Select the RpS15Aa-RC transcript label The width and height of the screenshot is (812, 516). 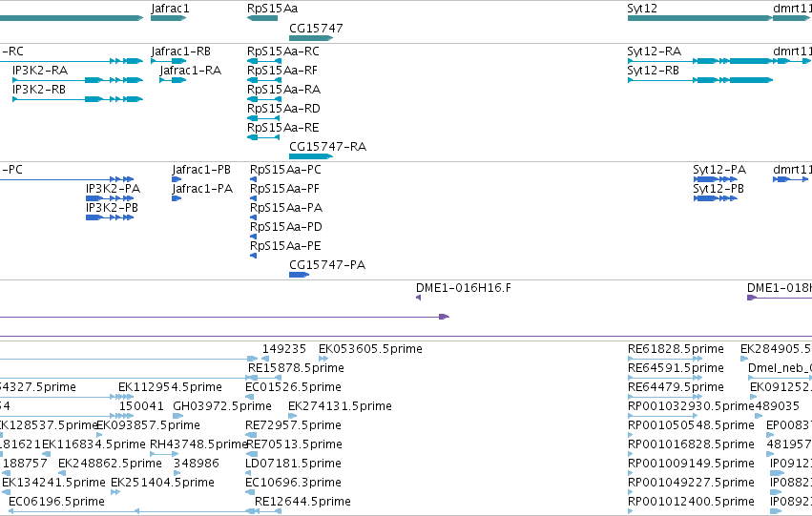coord(283,52)
